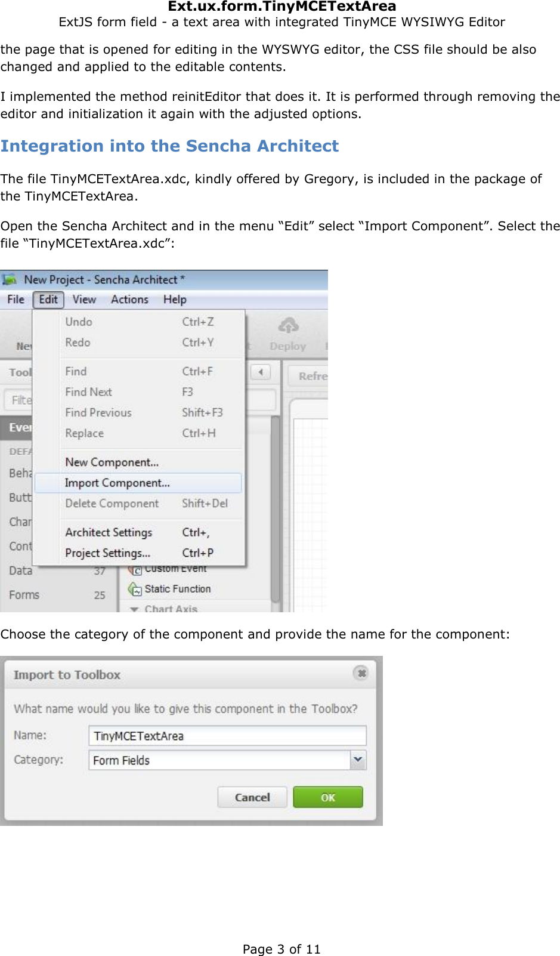Click the 'Integration into the Sencha Architect' heading
The width and height of the screenshot is (560, 956).
(x=169, y=146)
